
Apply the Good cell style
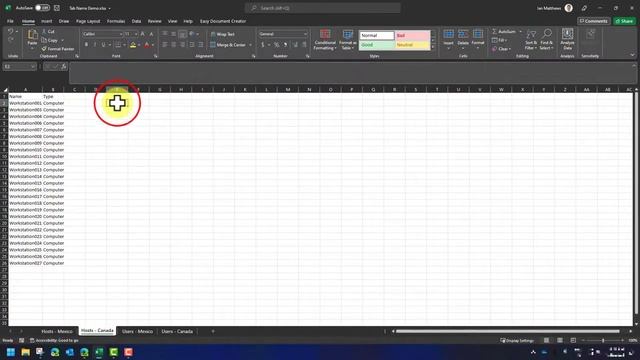coord(376,45)
